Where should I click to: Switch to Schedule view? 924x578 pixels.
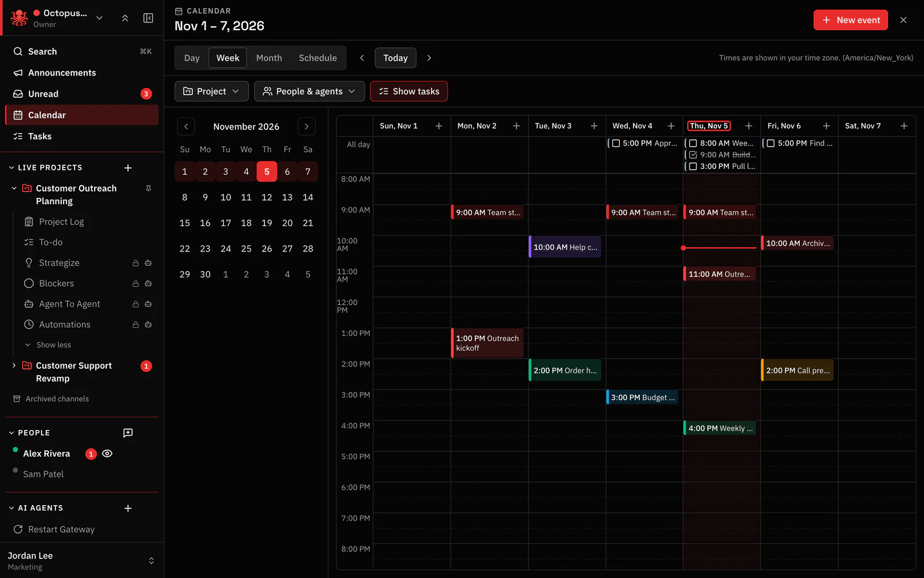[x=318, y=58]
